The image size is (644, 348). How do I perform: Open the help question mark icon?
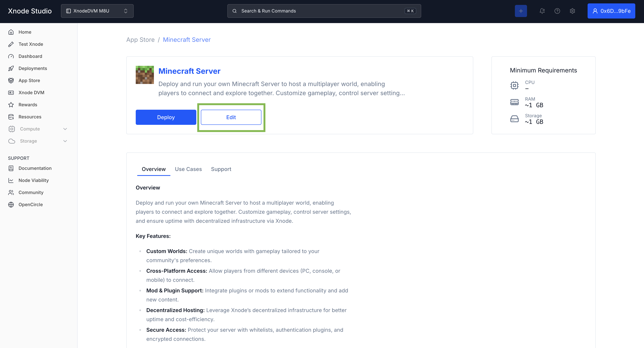pos(557,11)
